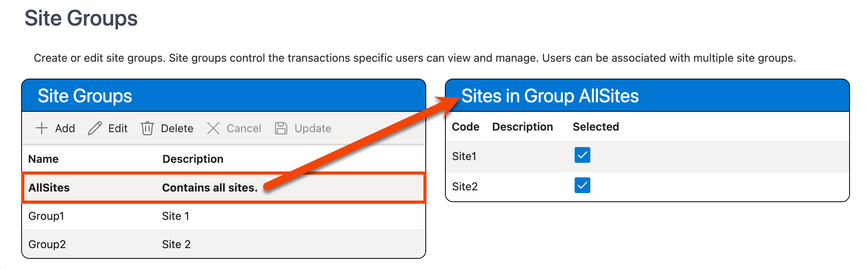
Task: Click the floppy disk Update icon
Action: [x=281, y=128]
